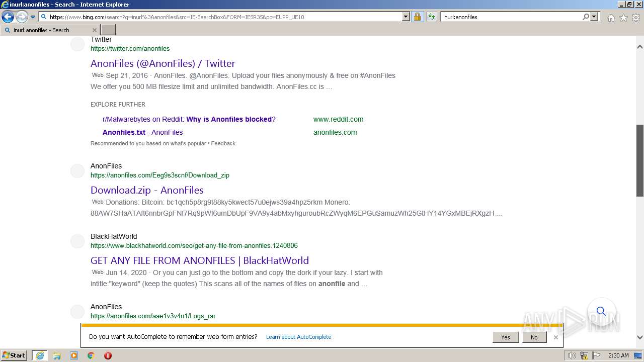The width and height of the screenshot is (644, 362).
Task: Dismiss the AutoComplete notification bar
Action: click(x=555, y=337)
